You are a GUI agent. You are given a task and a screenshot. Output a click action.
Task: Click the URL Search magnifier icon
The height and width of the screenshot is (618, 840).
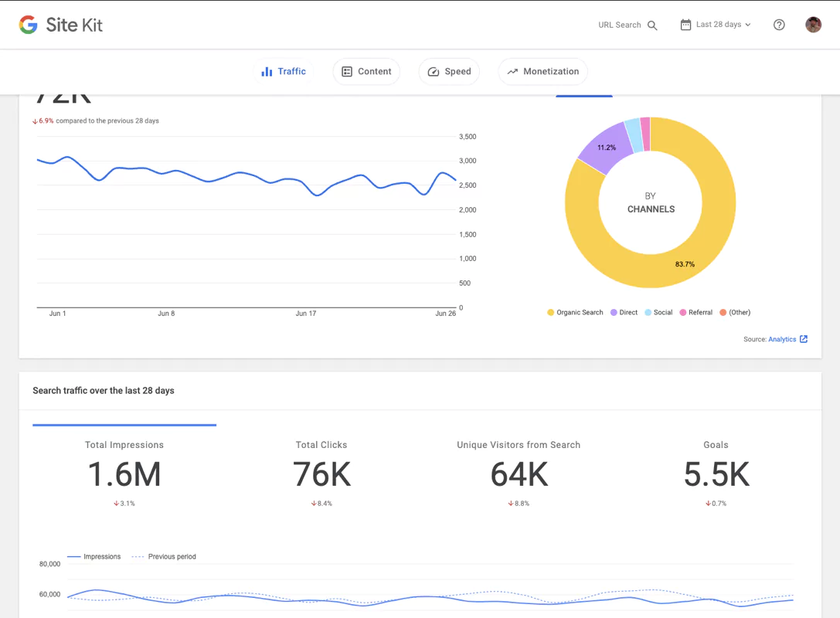click(652, 25)
